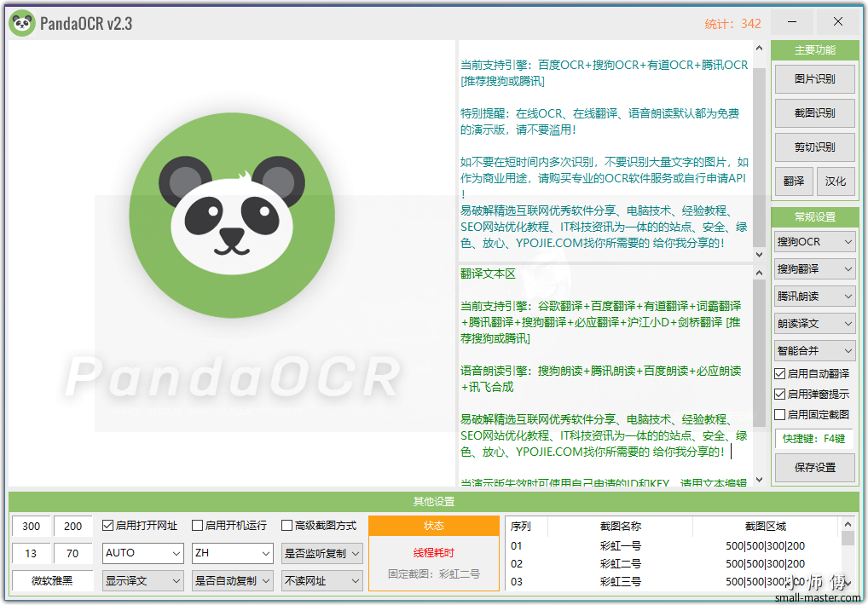Click scroll up arrow of screenshot list
The width and height of the screenshot is (868, 605).
point(848,524)
